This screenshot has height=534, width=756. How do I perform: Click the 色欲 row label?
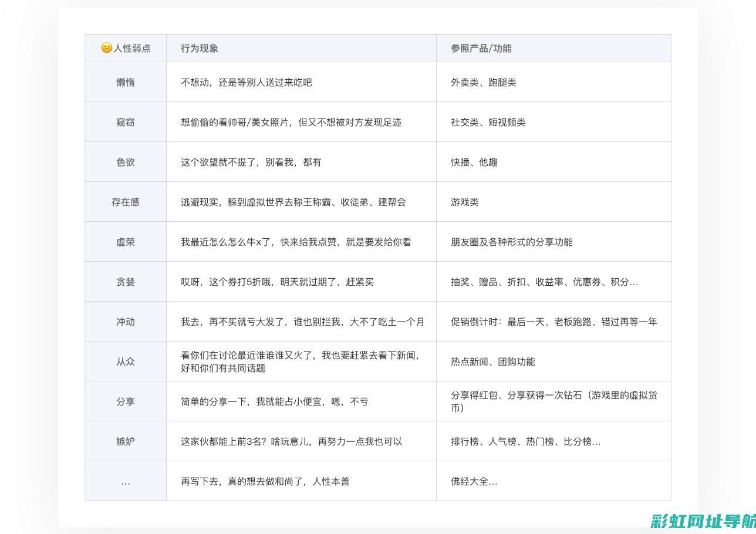tap(126, 162)
